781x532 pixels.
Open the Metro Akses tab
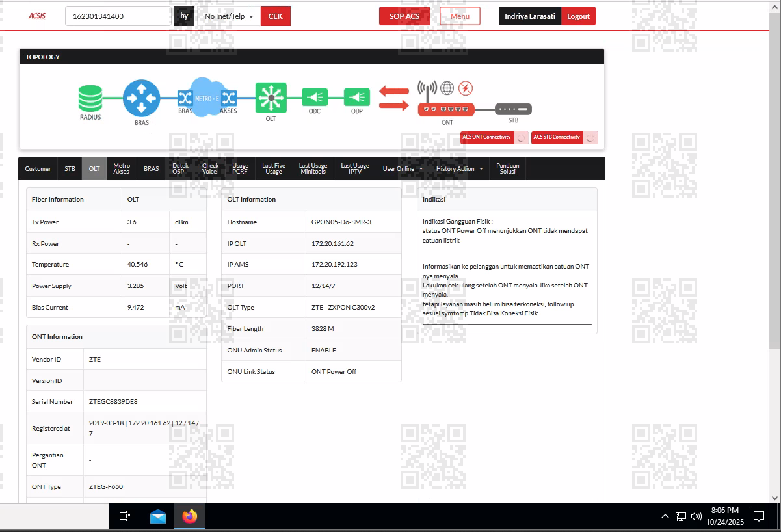click(122, 169)
